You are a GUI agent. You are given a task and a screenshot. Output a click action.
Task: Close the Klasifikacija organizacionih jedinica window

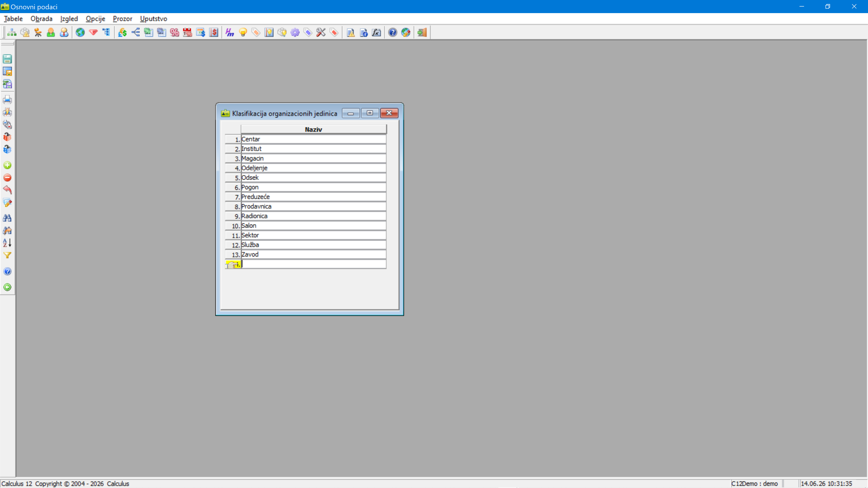coord(389,113)
